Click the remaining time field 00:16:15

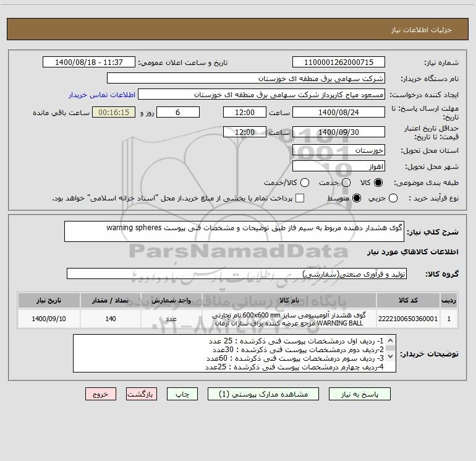point(114,112)
